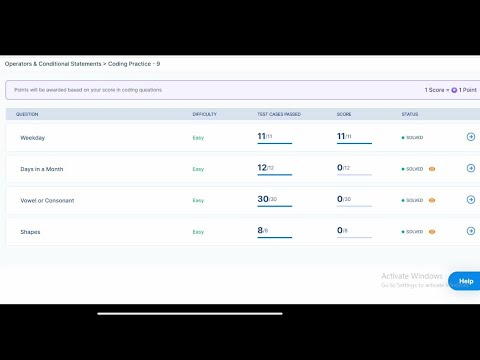
Task: Select the Coding Practice - 9 breadcrumb
Action: (134, 64)
